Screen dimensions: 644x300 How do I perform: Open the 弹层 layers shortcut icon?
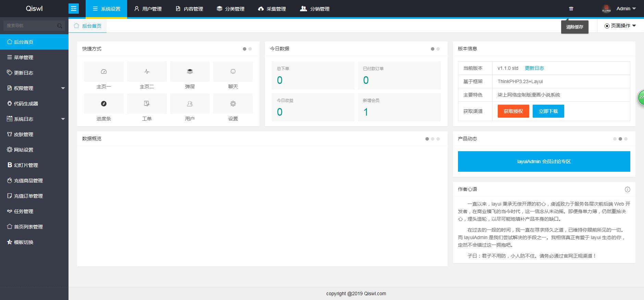coord(190,71)
